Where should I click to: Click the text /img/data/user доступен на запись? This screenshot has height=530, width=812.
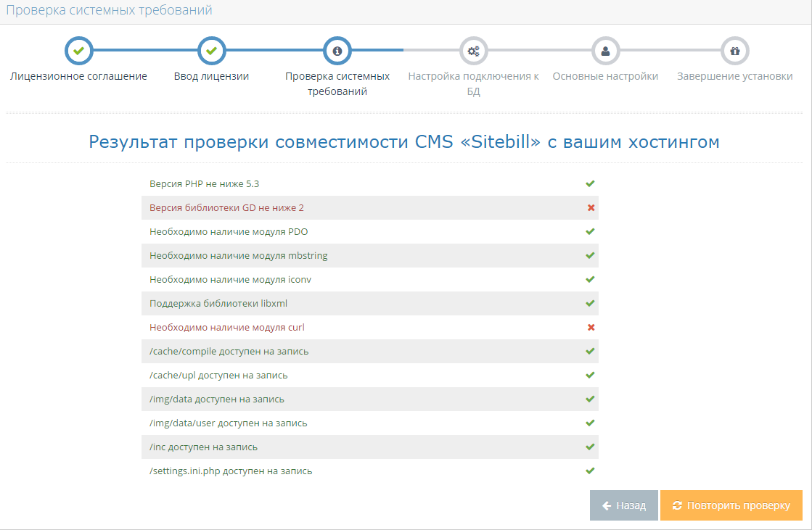click(229, 423)
